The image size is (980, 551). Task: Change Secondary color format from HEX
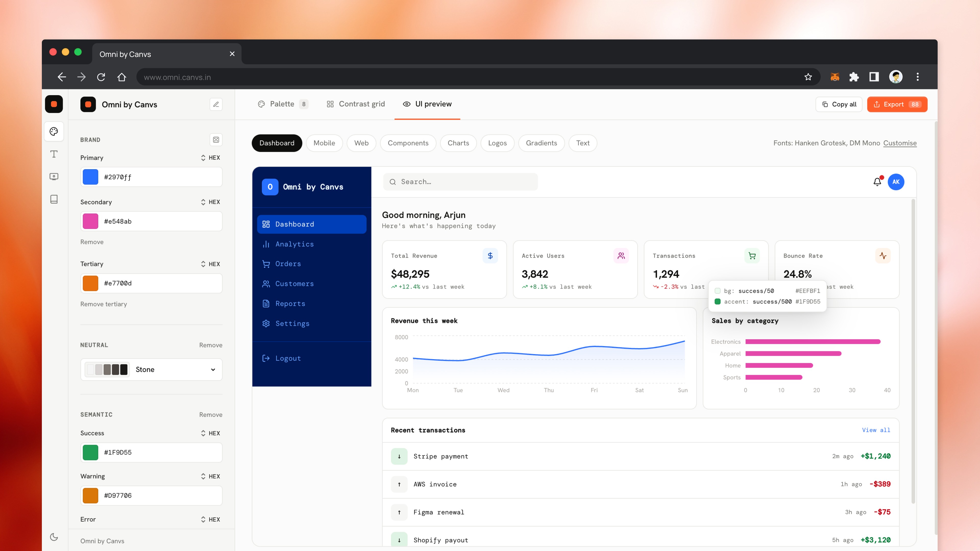(210, 202)
